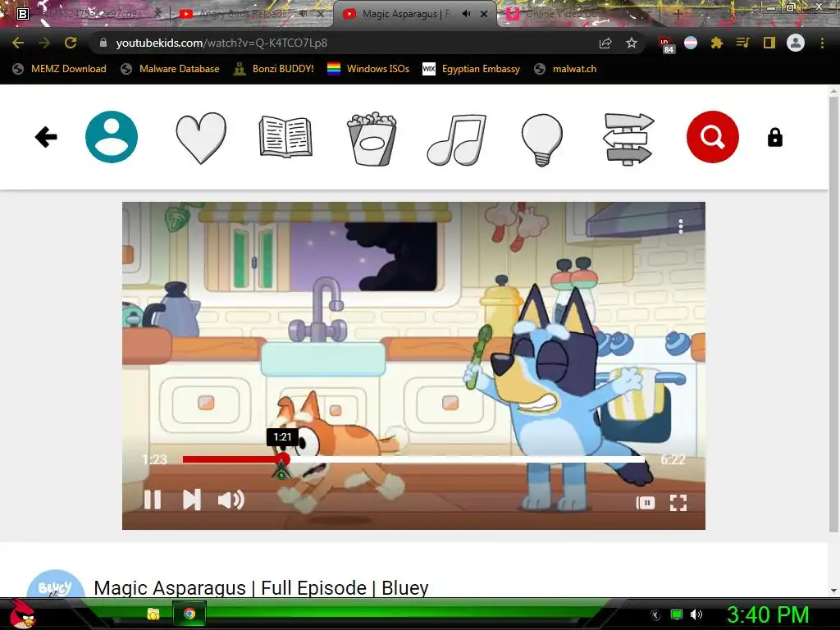Open a new browser tab
This screenshot has width=840, height=630.
click(x=678, y=14)
